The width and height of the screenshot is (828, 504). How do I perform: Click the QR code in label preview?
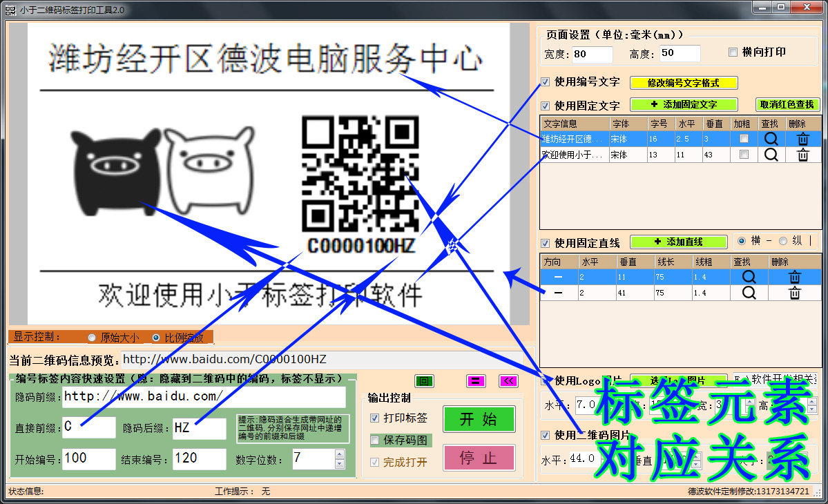tap(360, 174)
